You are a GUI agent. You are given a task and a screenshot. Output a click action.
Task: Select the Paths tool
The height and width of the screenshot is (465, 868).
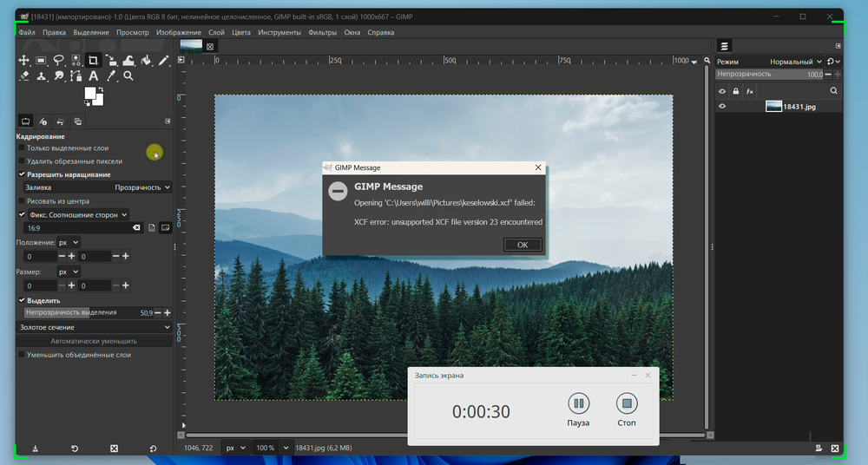(x=76, y=75)
